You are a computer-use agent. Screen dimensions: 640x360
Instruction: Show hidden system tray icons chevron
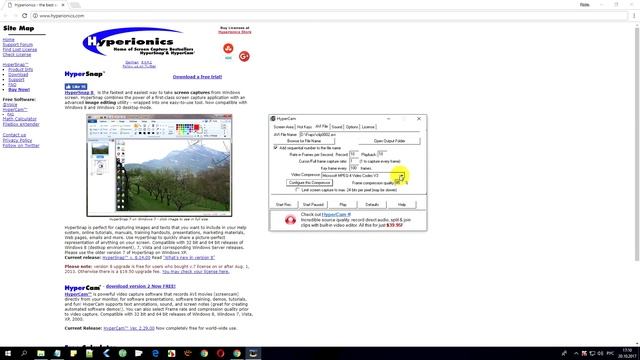click(x=576, y=353)
